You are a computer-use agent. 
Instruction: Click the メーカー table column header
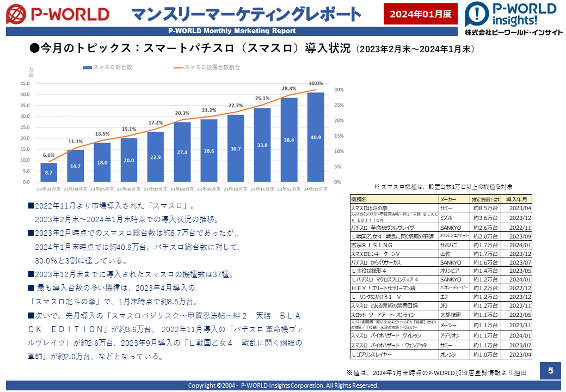click(x=454, y=199)
